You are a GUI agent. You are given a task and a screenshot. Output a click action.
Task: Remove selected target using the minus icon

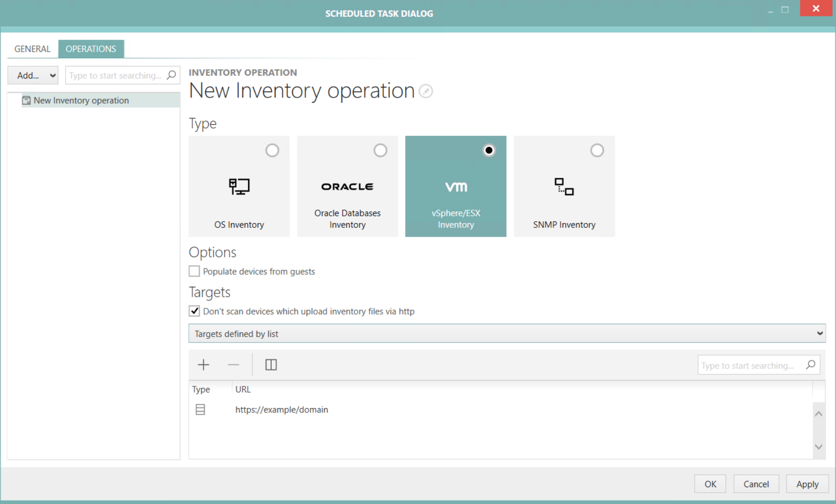click(x=234, y=365)
